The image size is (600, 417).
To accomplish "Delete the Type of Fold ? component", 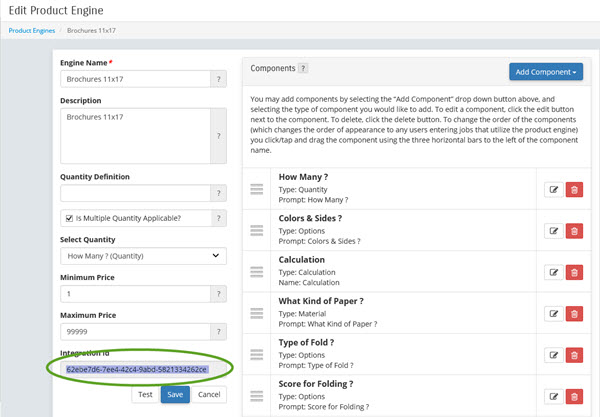I will [574, 355].
